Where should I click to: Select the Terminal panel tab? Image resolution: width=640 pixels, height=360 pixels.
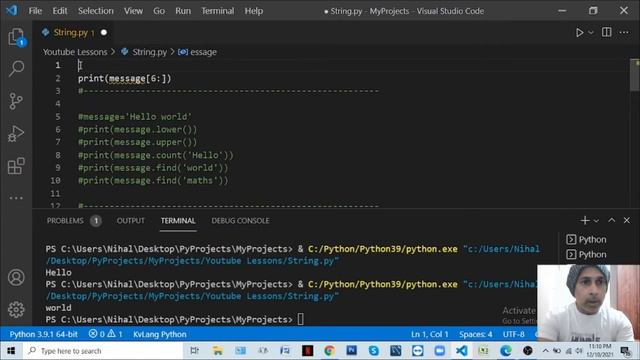pyautogui.click(x=178, y=220)
